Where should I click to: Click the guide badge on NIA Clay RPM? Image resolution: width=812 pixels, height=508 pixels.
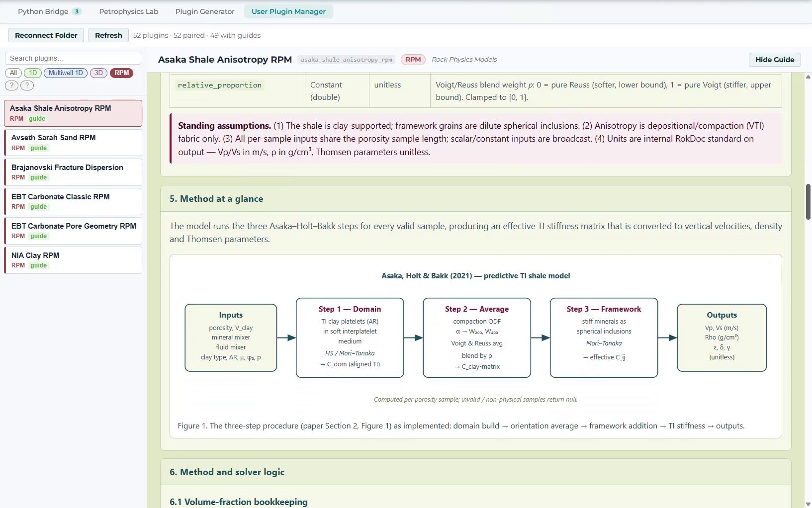coord(38,265)
